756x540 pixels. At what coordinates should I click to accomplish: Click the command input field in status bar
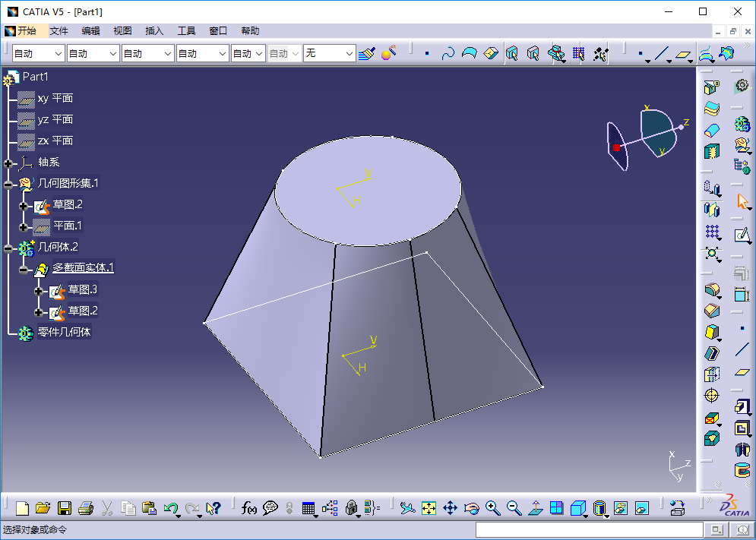(589, 529)
